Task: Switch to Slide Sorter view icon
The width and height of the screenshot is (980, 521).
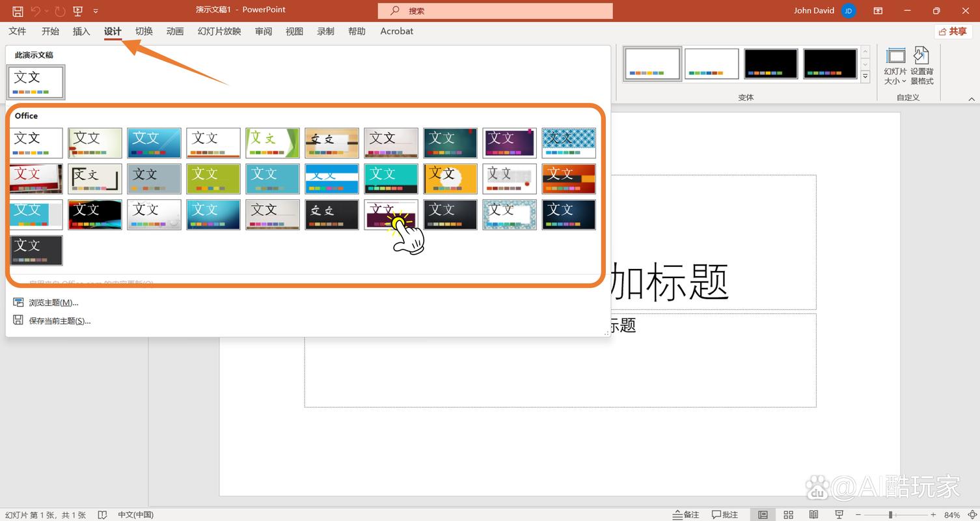Action: click(788, 514)
